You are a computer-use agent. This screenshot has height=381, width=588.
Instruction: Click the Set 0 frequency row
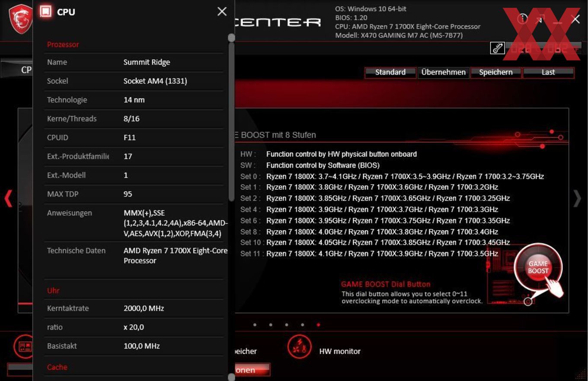pos(392,176)
